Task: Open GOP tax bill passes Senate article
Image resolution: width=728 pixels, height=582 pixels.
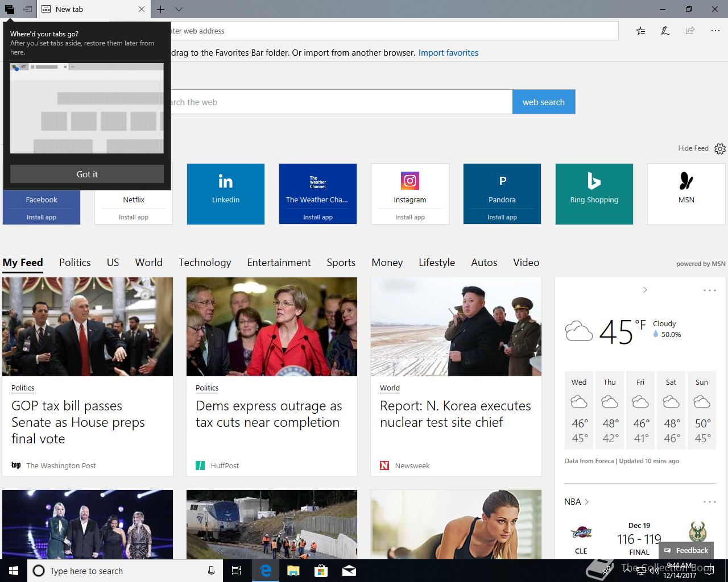Action: 78,422
